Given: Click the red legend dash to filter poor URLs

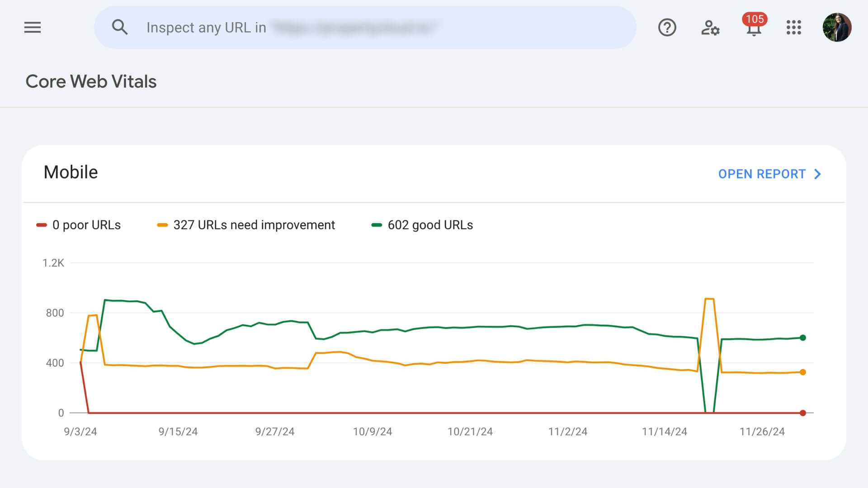Looking at the screenshot, I should click(41, 224).
